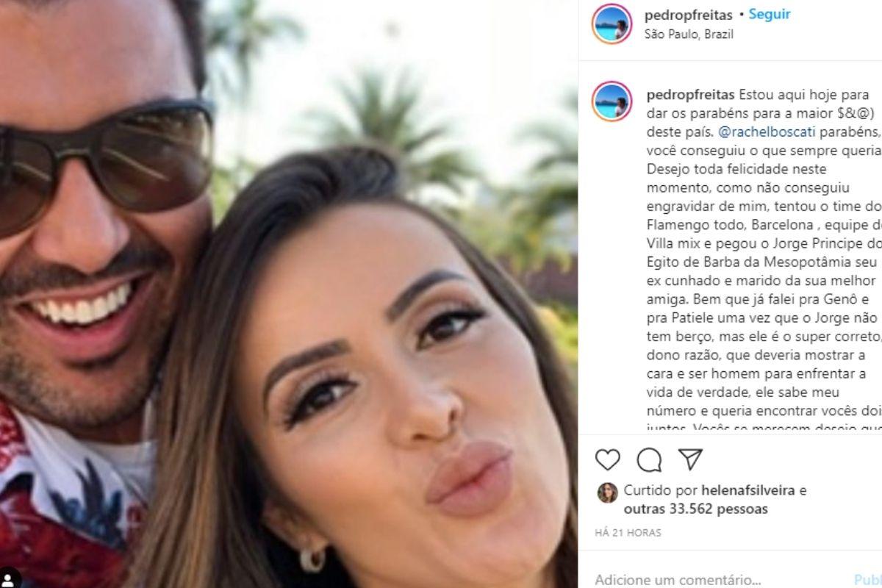Share the post using the paper plane icon
The height and width of the screenshot is (588, 882).
(x=690, y=459)
